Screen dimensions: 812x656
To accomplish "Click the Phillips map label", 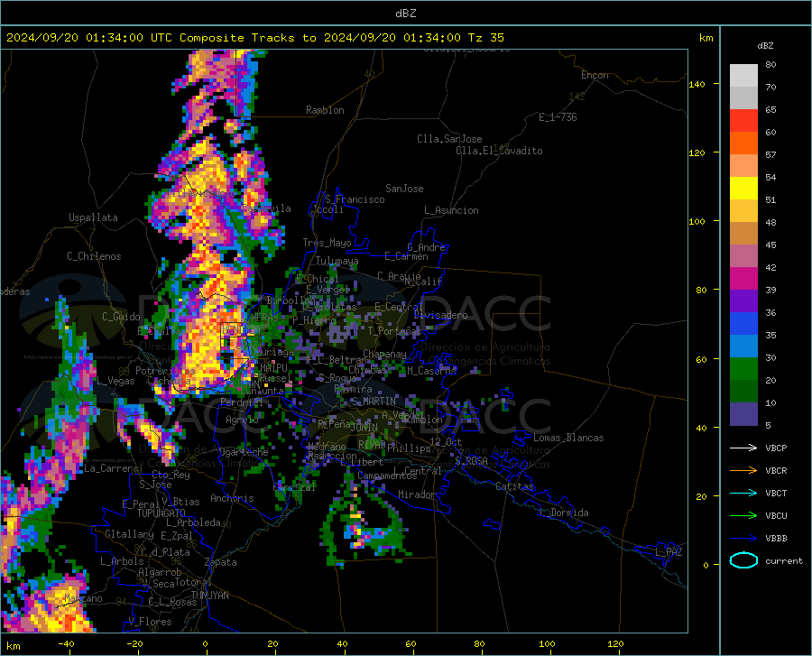I will pyautogui.click(x=409, y=448).
